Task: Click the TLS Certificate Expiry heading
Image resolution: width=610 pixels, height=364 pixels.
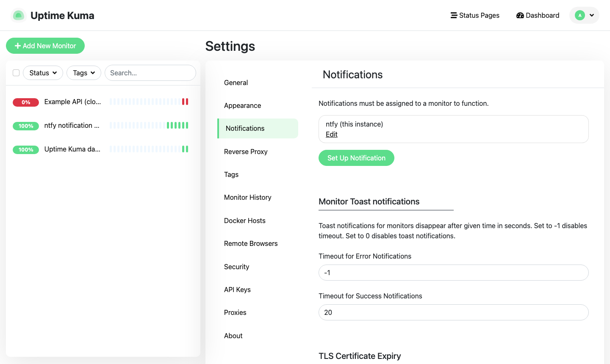Action: click(x=360, y=356)
